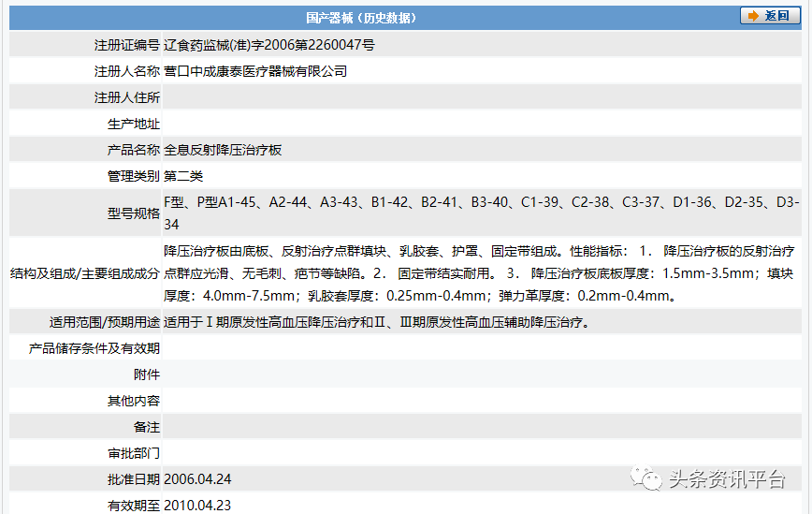The height and width of the screenshot is (514, 812).
Task: Click product name 全息反射降压治疗板
Action: pyautogui.click(x=223, y=150)
